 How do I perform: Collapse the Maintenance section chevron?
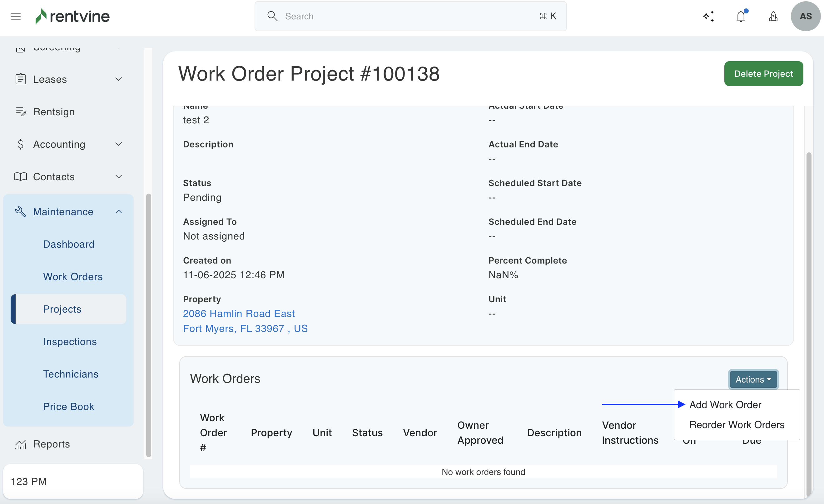pos(119,211)
